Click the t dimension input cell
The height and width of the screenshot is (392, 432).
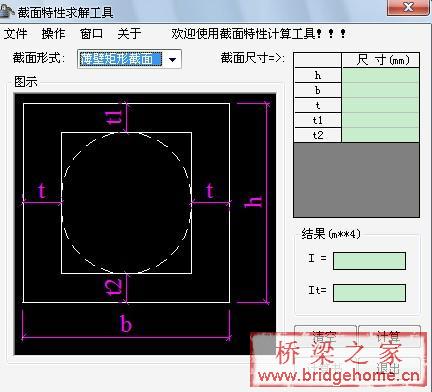tap(380, 105)
